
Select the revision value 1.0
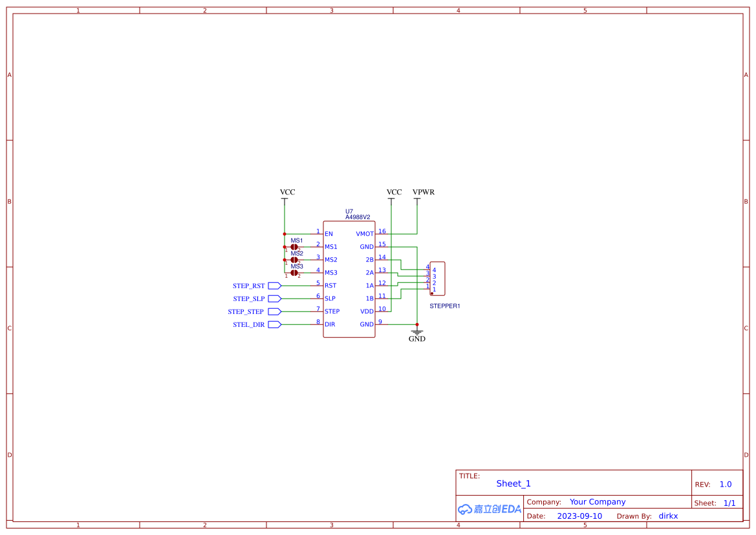pos(726,484)
